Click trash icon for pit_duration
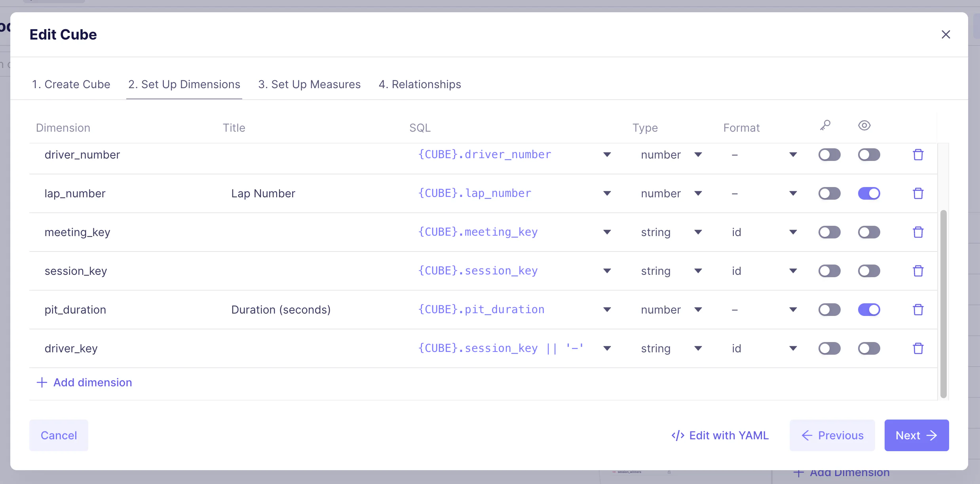This screenshot has height=484, width=980. pos(918,310)
